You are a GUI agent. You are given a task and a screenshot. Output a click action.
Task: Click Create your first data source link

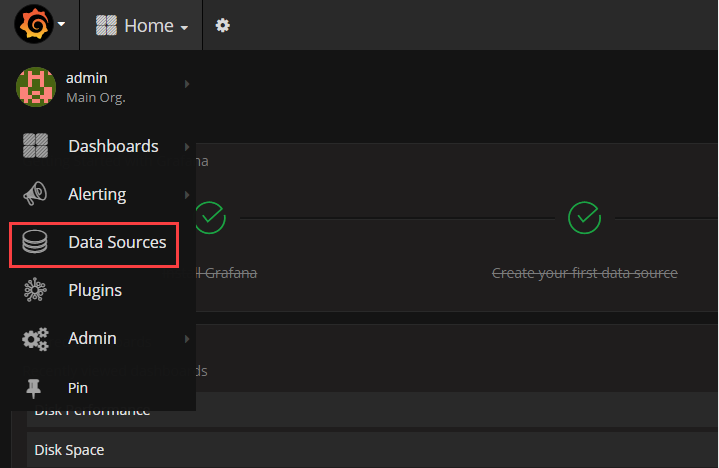[585, 273]
